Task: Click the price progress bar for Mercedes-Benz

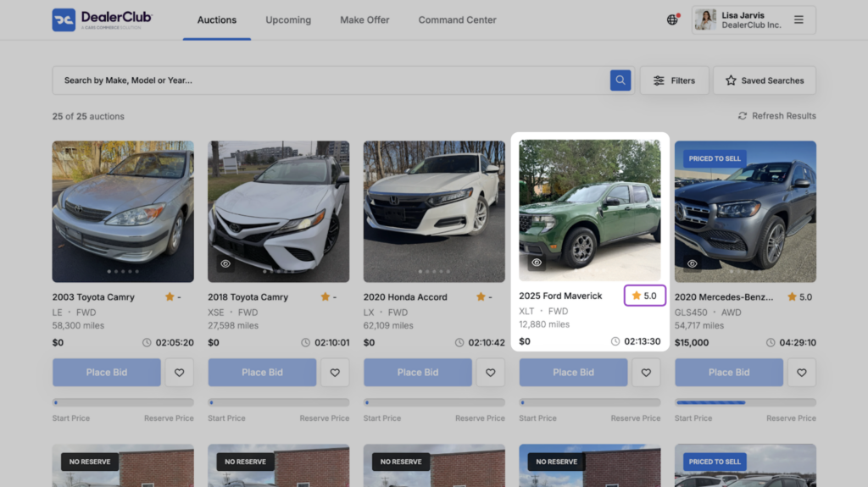Action: (745, 402)
